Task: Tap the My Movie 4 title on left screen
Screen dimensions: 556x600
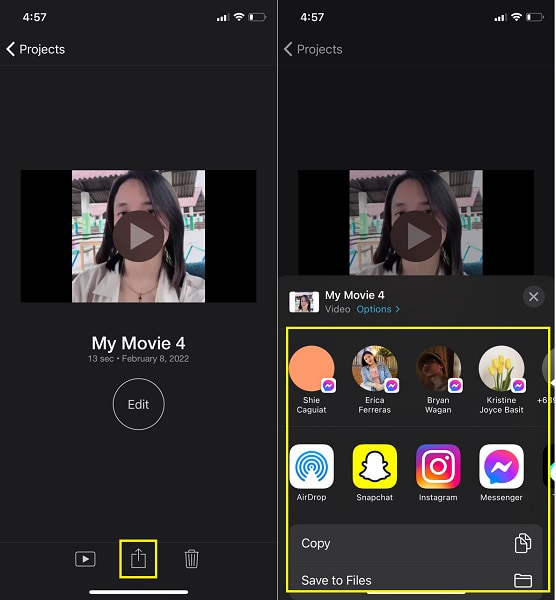Action: pos(139,343)
